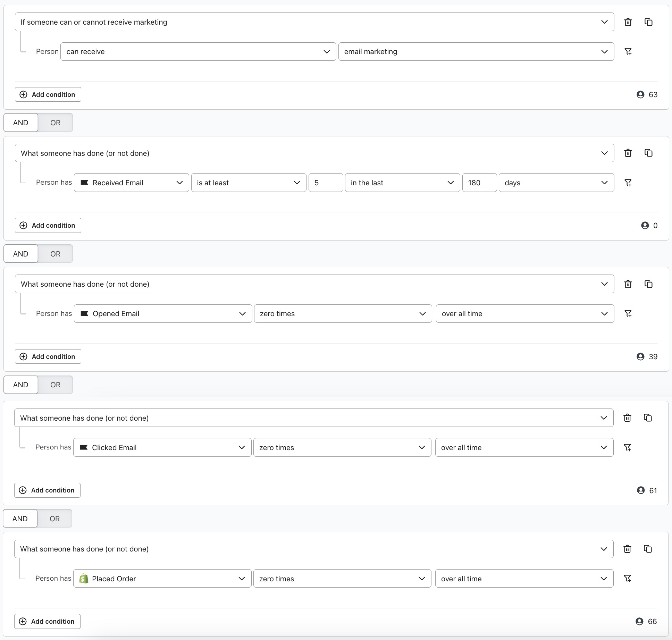Select the OR operator below Placed Order condition
This screenshot has height=640, width=672.
54,518
